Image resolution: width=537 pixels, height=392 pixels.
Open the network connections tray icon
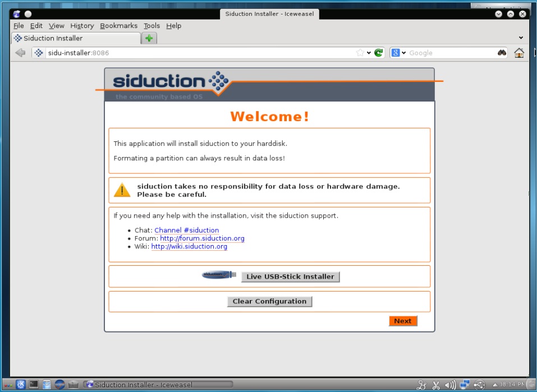465,385
